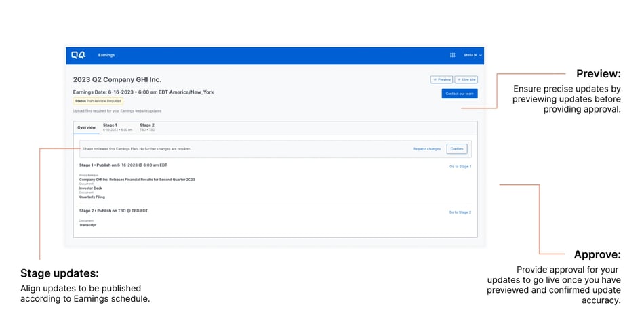Viewport: 644px width, 322px height.
Task: Open the Quarterly Filing document entry
Action: [92, 197]
